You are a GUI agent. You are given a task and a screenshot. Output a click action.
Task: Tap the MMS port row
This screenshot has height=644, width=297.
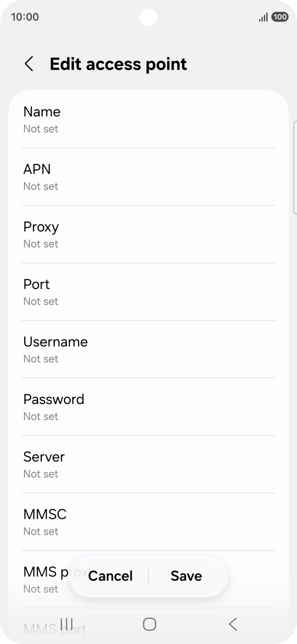(x=55, y=629)
